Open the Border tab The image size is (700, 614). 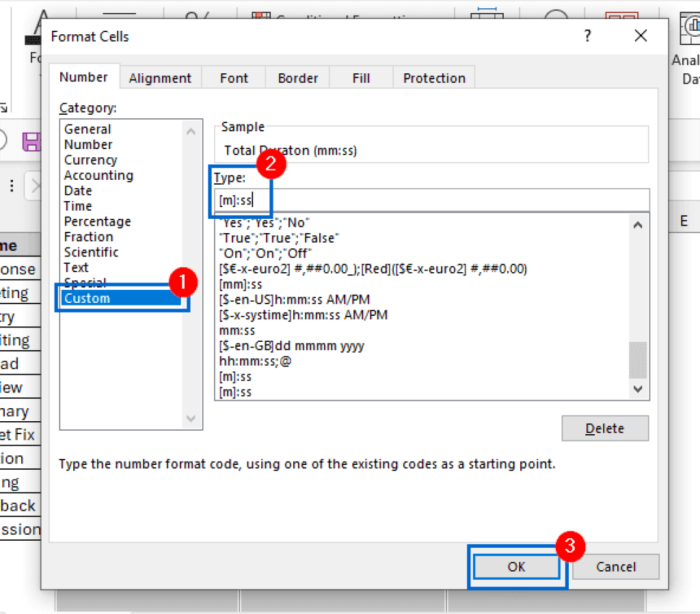coord(297,77)
